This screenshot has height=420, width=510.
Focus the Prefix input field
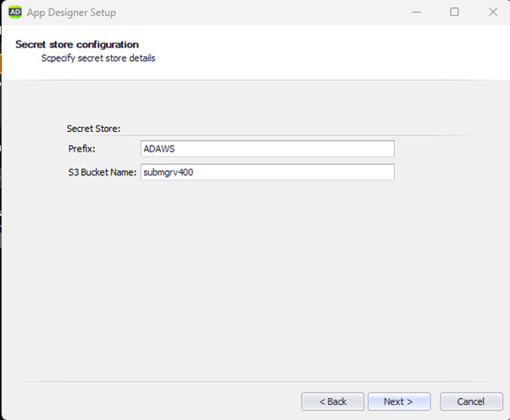[268, 148]
